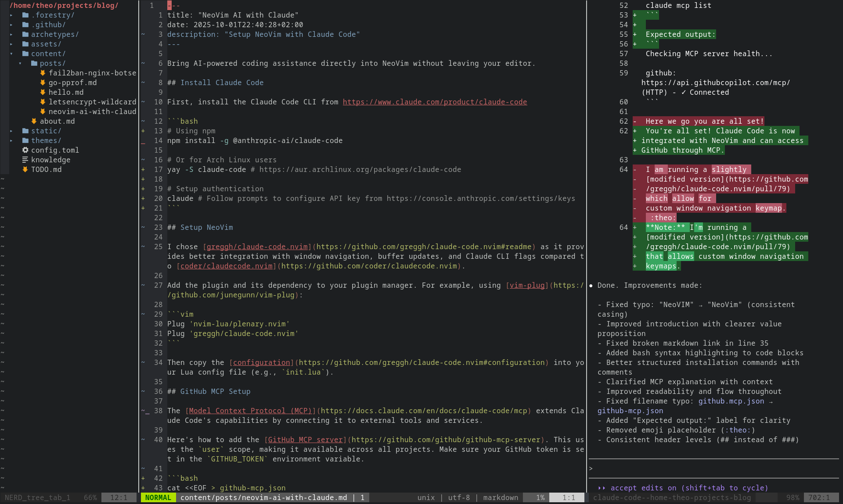Click the list icon beside knowledge file

pyautogui.click(x=25, y=160)
